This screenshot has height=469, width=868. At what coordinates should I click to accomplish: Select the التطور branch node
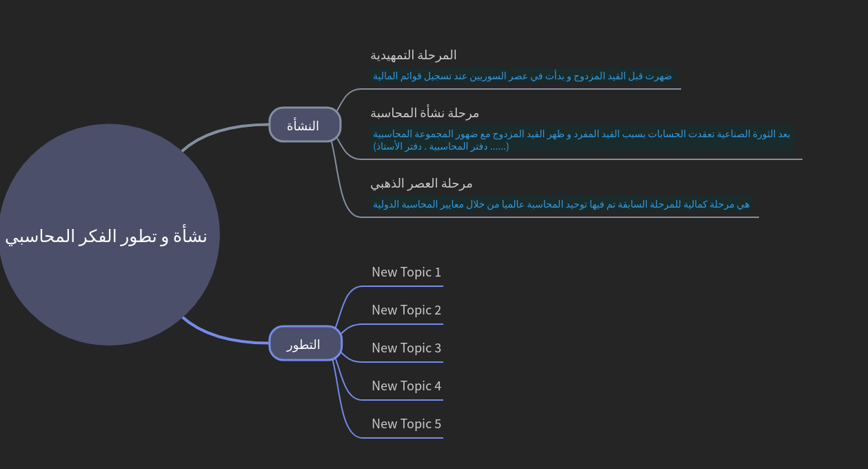305,343
